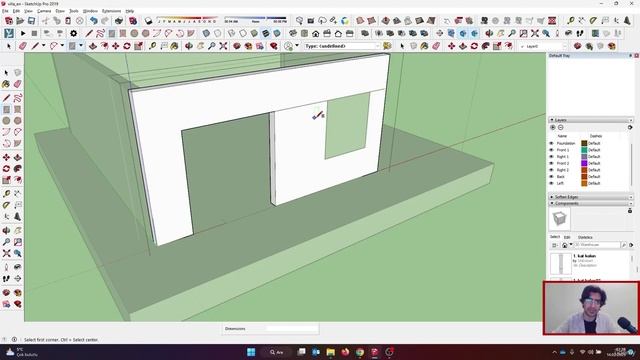This screenshot has height=360, width=640.
Task: Click the 3D Warehouse search button
Action: click(x=624, y=245)
